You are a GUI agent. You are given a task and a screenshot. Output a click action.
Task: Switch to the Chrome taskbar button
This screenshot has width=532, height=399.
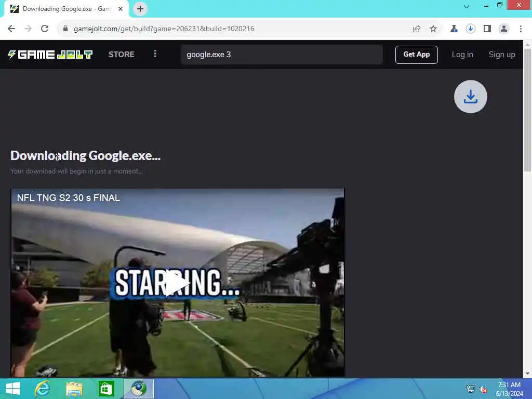[x=138, y=389]
